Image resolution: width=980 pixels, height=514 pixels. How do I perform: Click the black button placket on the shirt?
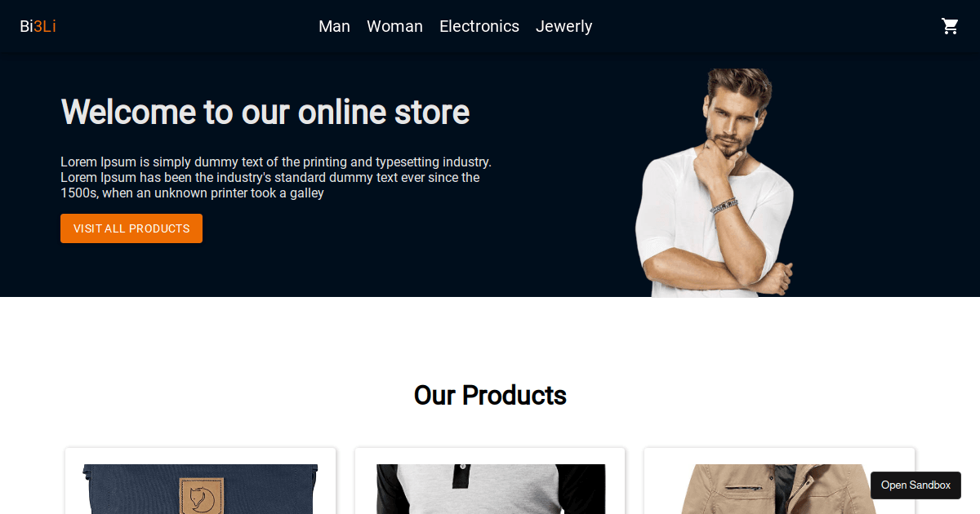click(461, 476)
